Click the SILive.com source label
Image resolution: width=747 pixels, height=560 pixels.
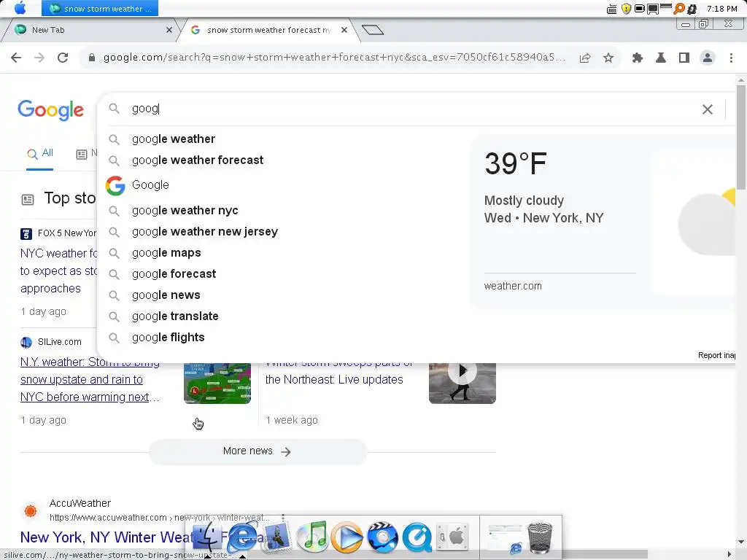(60, 342)
